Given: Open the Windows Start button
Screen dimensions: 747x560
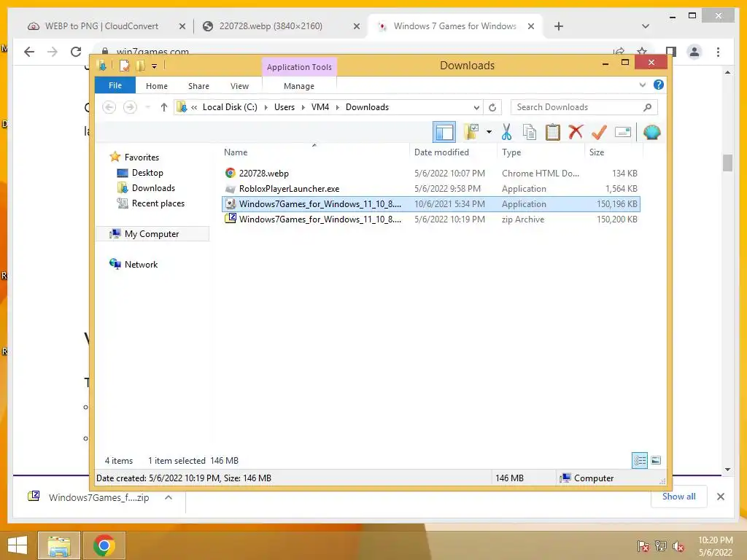Looking at the screenshot, I should pyautogui.click(x=18, y=545).
